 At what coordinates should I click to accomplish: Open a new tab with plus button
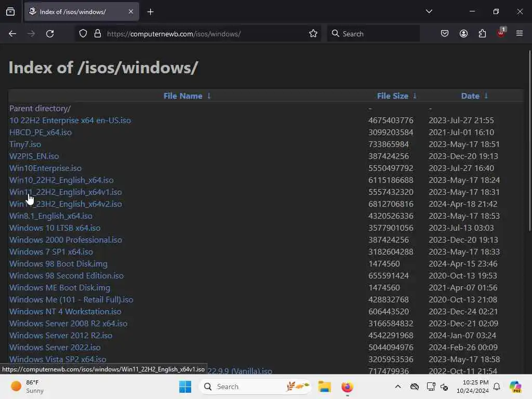pos(150,12)
